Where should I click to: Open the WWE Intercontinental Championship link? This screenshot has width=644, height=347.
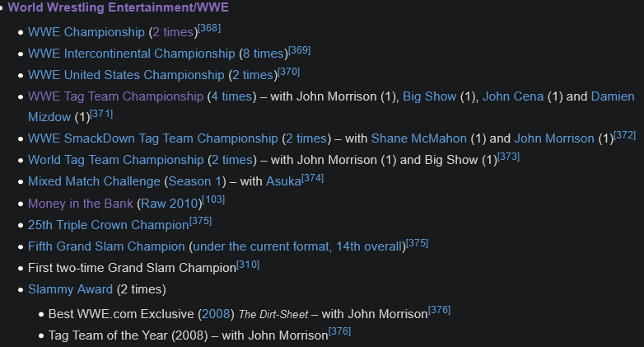(x=132, y=54)
